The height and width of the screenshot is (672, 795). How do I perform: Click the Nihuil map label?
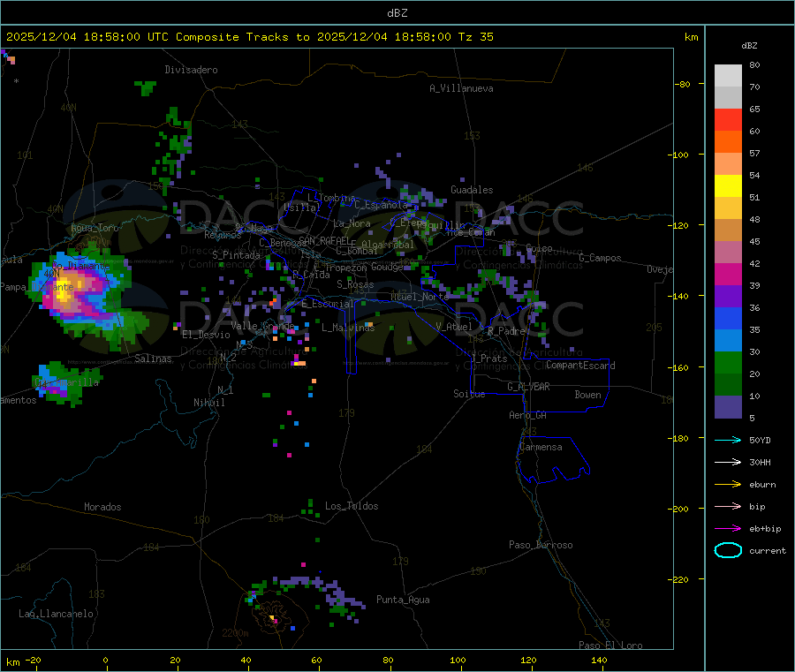pos(209,403)
